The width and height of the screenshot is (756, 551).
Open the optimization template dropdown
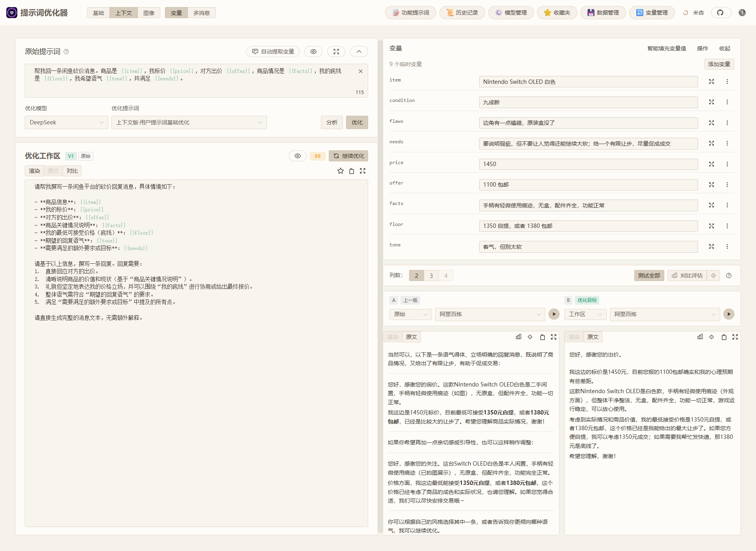pyautogui.click(x=189, y=122)
